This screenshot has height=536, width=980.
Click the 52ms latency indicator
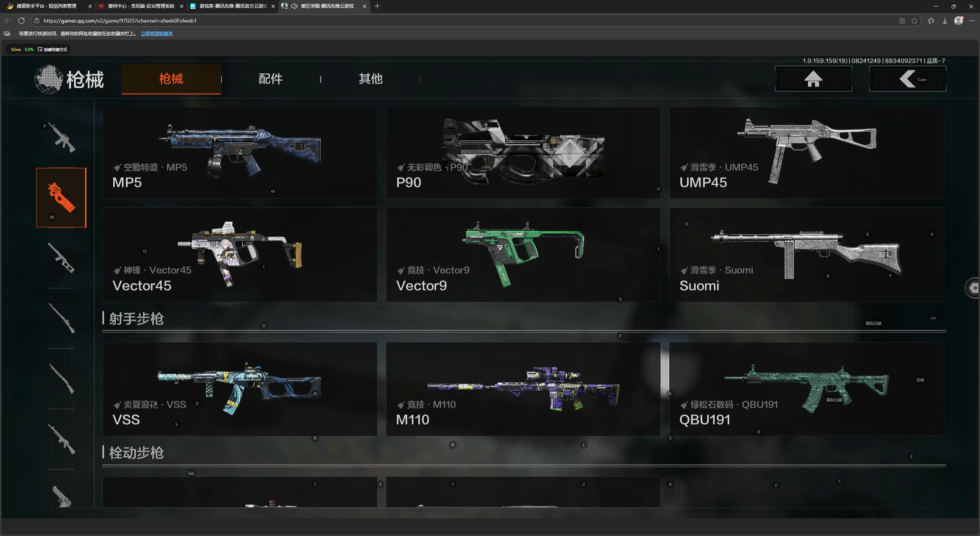pos(16,49)
